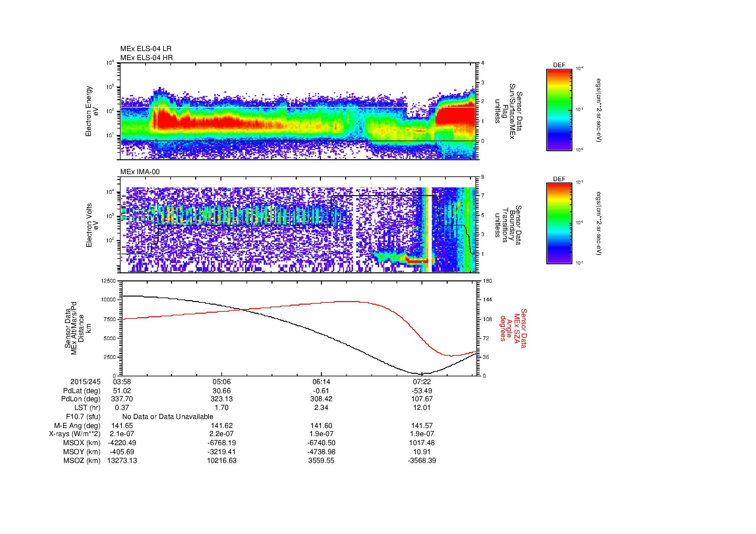Click altitude axis tick '12500'

(x=109, y=281)
